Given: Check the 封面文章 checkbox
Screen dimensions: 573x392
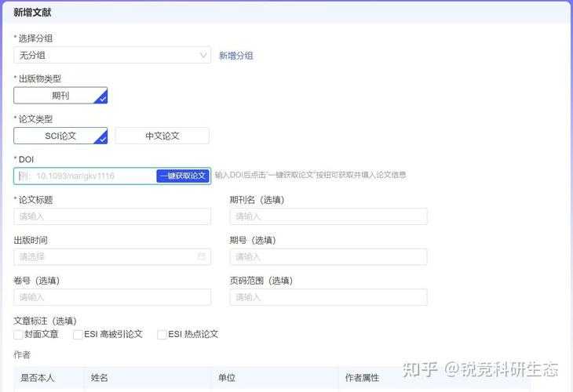Looking at the screenshot, I should pos(18,334).
